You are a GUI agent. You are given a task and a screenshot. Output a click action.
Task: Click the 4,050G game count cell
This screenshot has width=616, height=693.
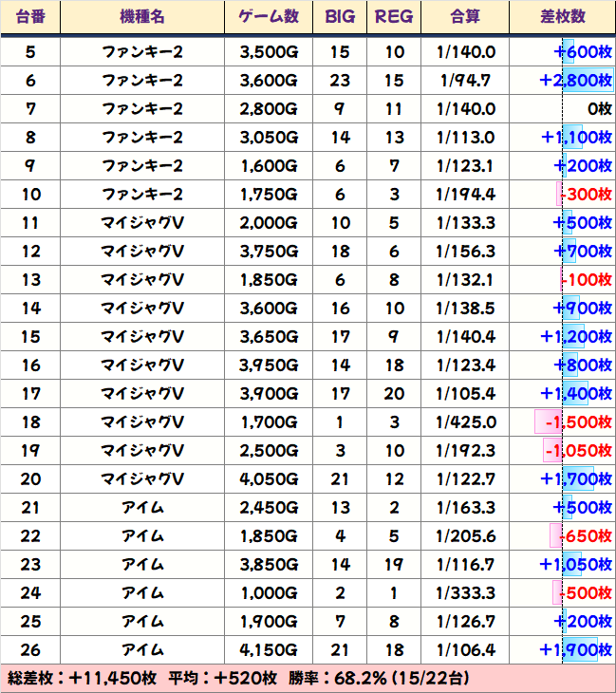[270, 479]
